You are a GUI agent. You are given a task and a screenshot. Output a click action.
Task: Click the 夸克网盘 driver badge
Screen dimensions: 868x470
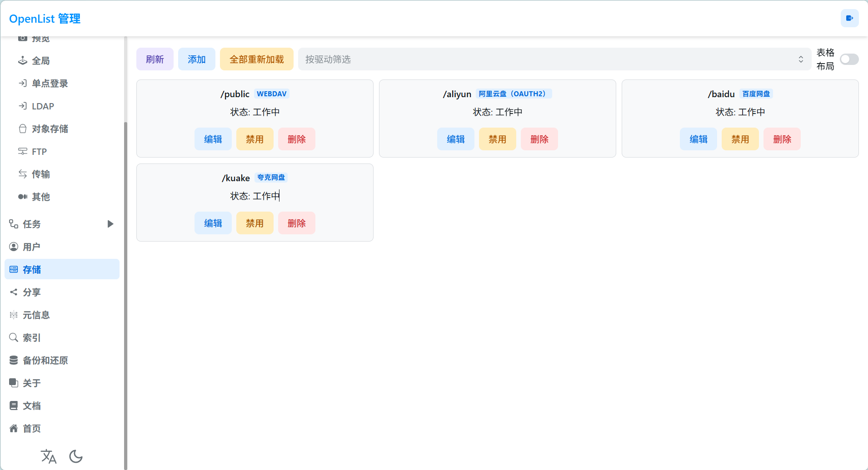pos(271,178)
